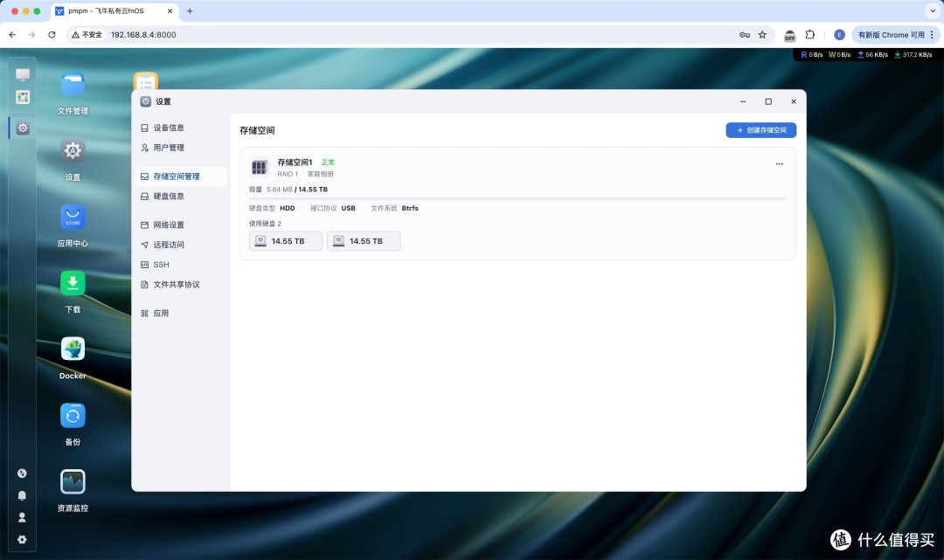Click the RAID 1 label
Screen dimensions: 944x560
click(x=288, y=174)
